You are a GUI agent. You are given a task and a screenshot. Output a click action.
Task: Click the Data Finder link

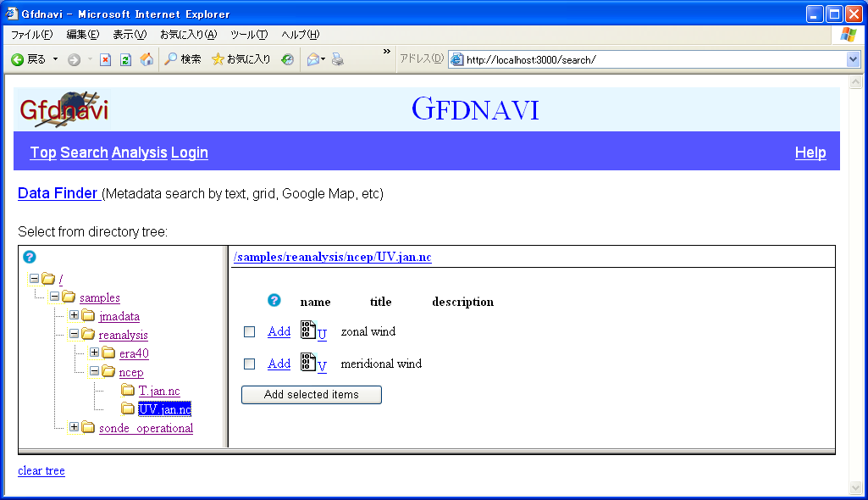(58, 193)
